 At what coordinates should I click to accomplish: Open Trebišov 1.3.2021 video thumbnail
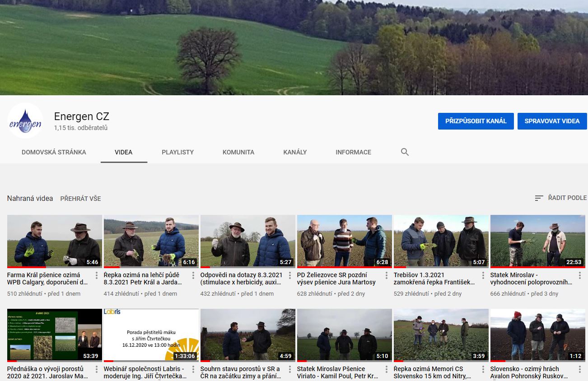441,242
